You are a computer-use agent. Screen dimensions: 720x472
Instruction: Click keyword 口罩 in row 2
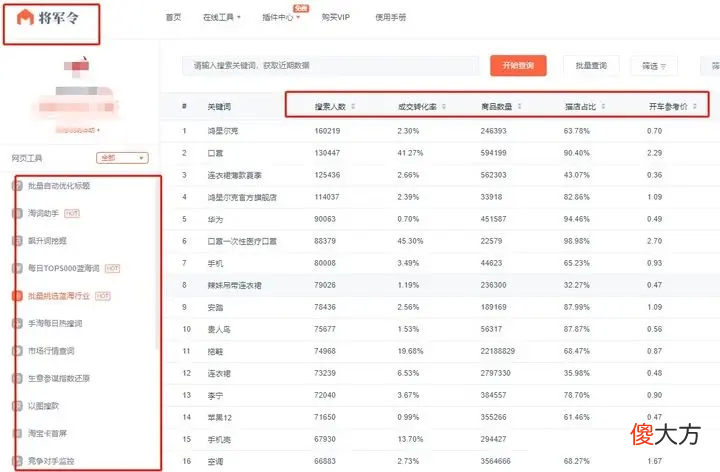(215, 153)
